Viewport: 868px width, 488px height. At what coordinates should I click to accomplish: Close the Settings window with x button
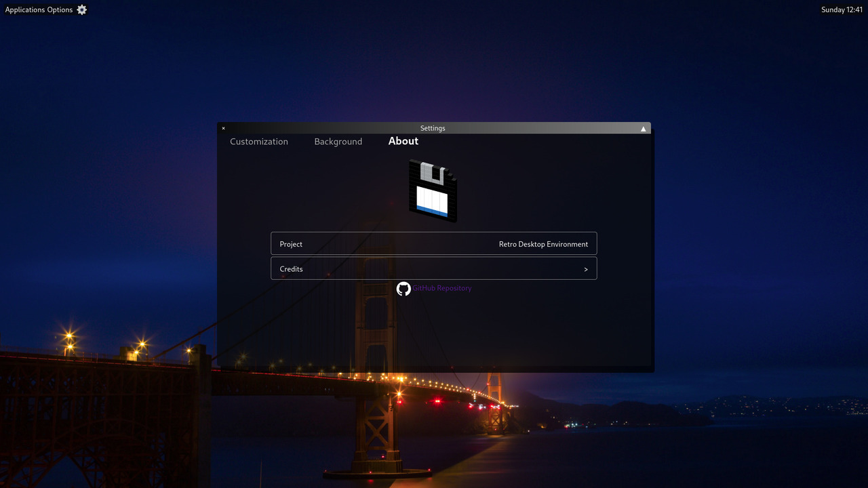[x=223, y=128]
